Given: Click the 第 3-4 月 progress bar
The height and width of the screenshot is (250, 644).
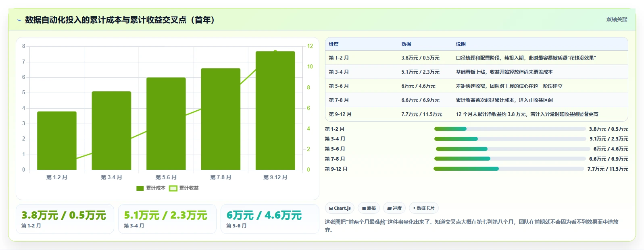Looking at the screenshot, I should pos(510,139).
